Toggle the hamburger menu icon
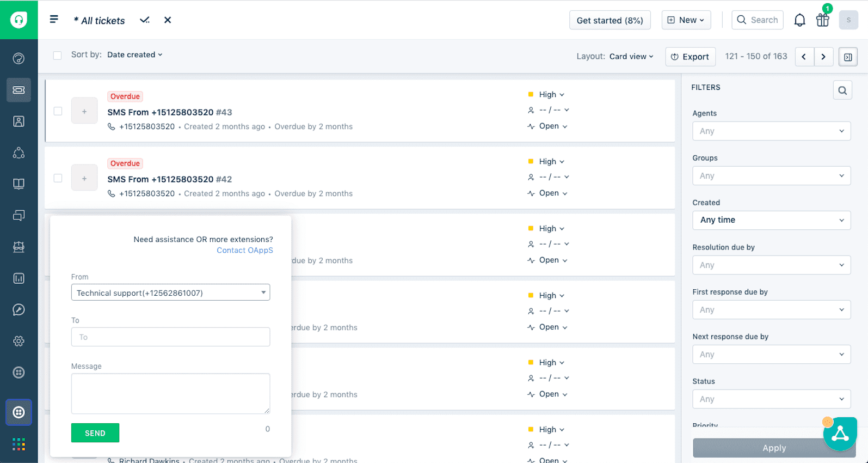This screenshot has width=868, height=463. 54,20
